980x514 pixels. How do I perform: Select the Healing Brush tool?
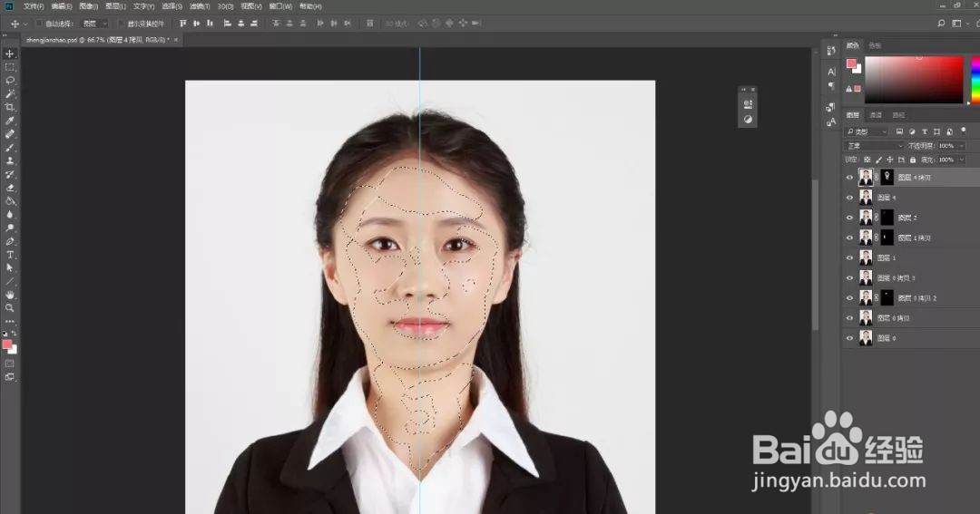(x=9, y=134)
